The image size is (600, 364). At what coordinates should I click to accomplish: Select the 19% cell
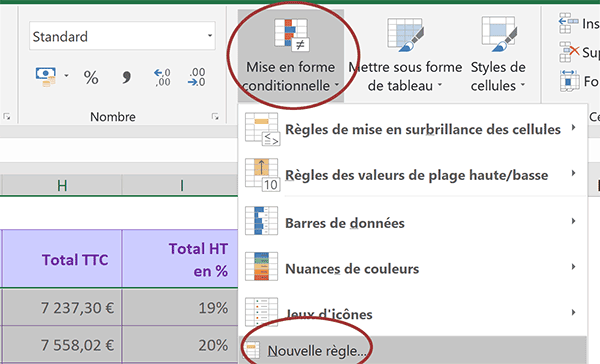tap(180, 307)
